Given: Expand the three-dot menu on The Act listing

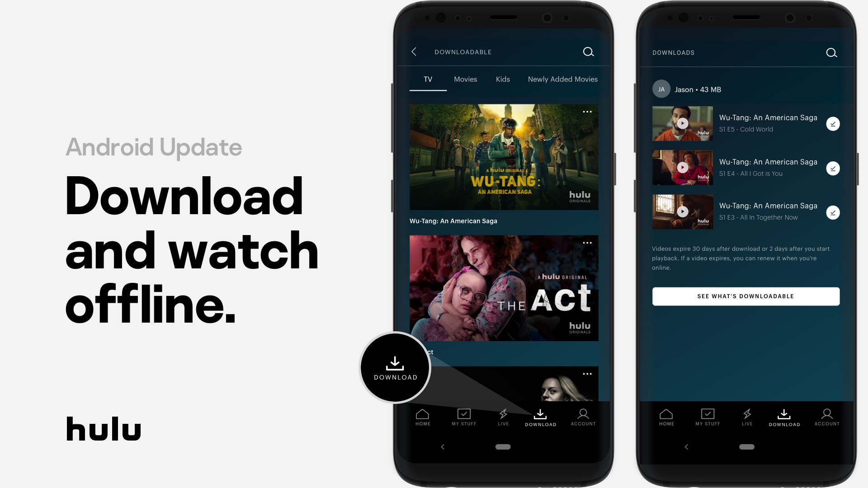Looking at the screenshot, I should (587, 243).
